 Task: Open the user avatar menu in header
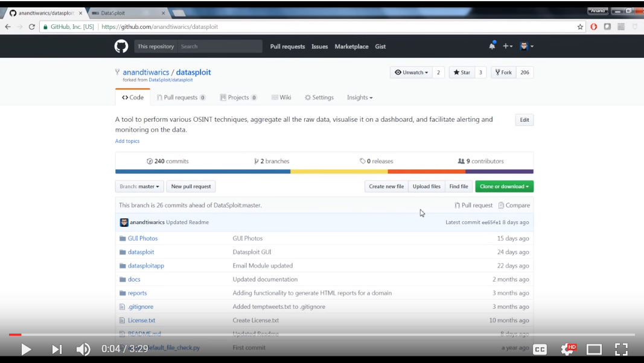click(x=526, y=46)
